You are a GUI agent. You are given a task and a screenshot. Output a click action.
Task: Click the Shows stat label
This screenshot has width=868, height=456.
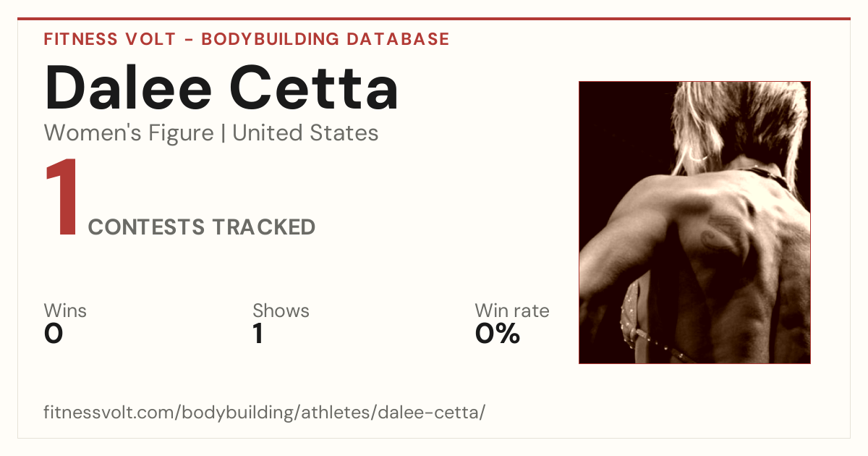[281, 311]
